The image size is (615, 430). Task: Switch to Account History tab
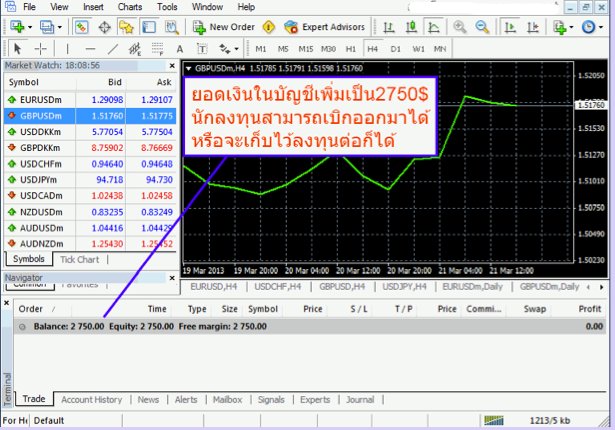pyautogui.click(x=91, y=399)
